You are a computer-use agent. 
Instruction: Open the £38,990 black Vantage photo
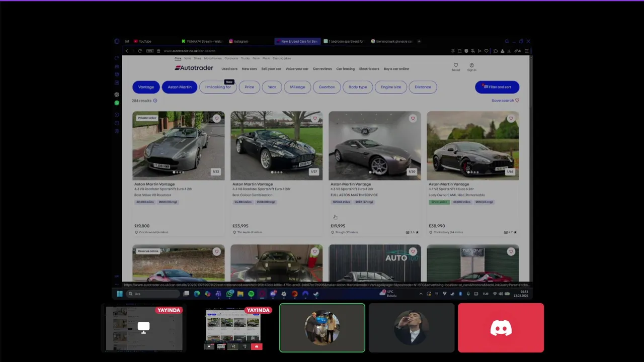[x=473, y=145]
